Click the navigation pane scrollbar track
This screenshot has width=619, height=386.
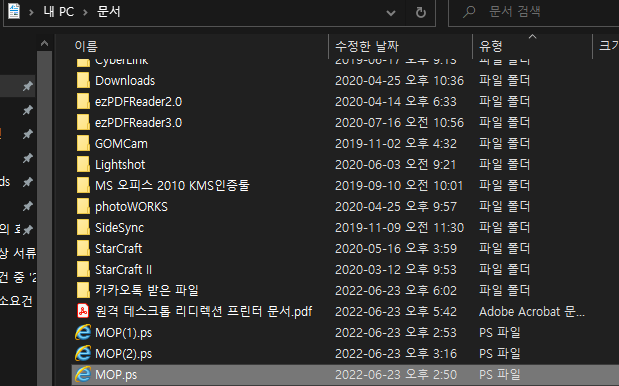point(45,217)
